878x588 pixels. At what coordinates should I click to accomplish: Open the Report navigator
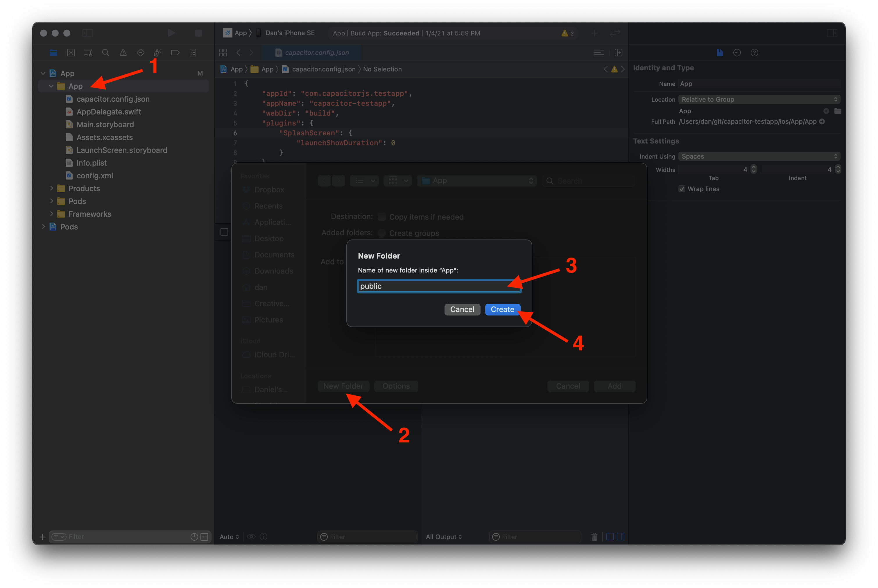tap(193, 53)
